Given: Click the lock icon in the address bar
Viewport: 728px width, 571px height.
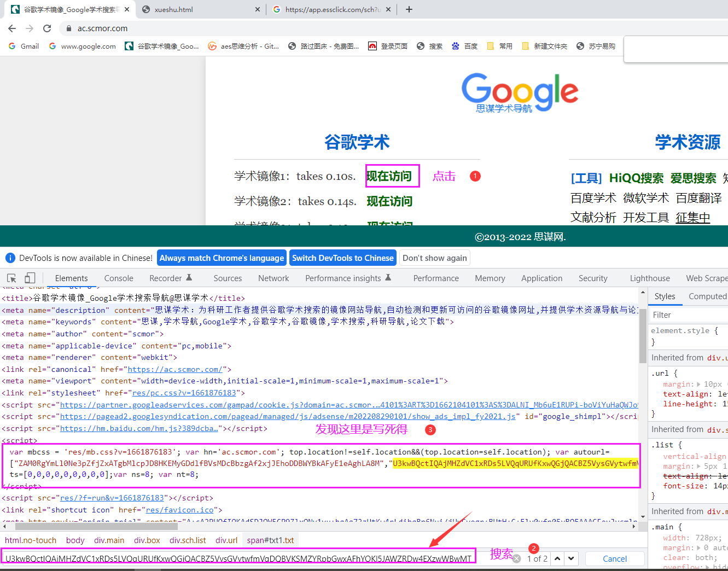Looking at the screenshot, I should 69,28.
